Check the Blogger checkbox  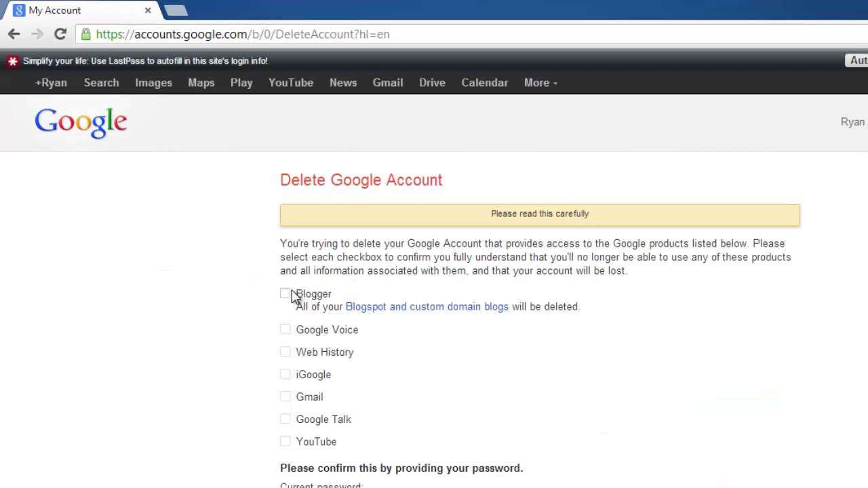tap(285, 293)
